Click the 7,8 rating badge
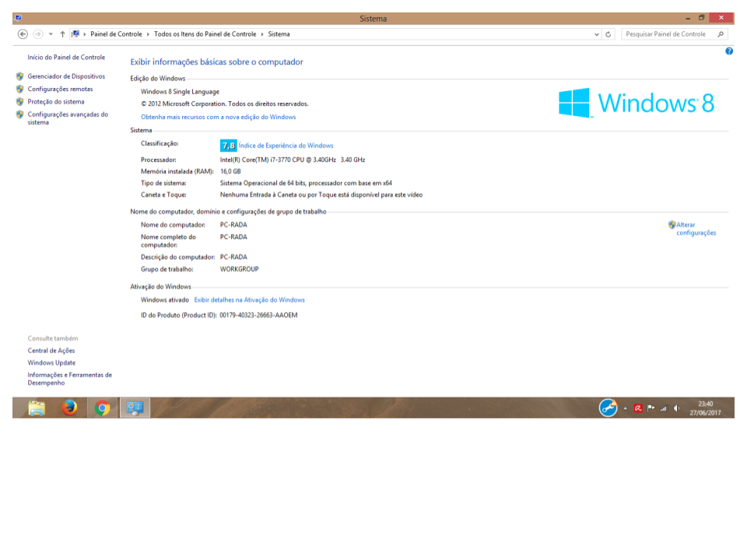The image size is (747, 560). coord(228,145)
